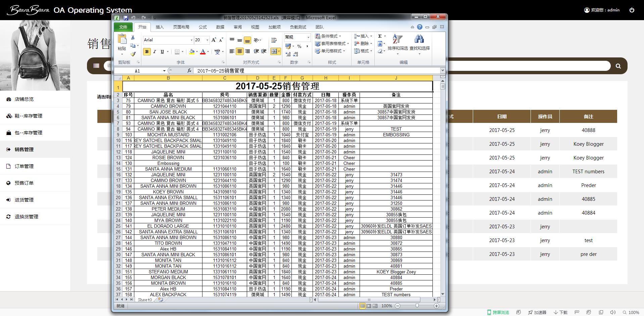Click the Cut scissors icon
This screenshot has width=644, height=316.
point(133,37)
